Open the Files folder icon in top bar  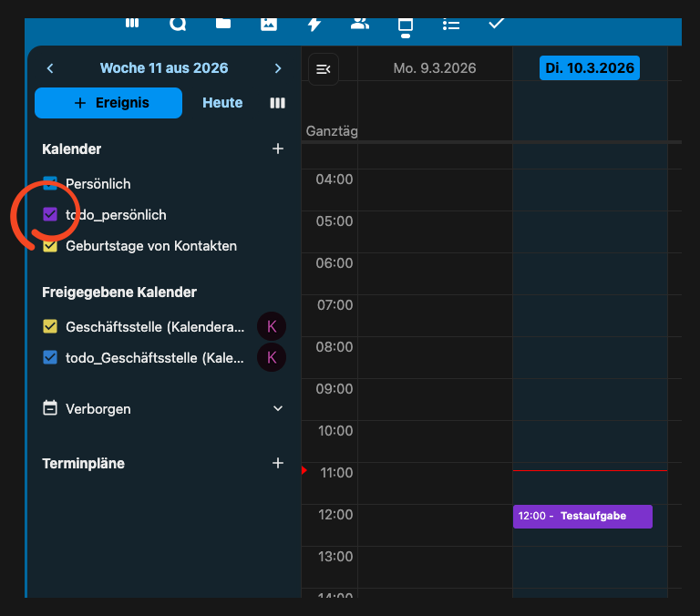(x=223, y=24)
